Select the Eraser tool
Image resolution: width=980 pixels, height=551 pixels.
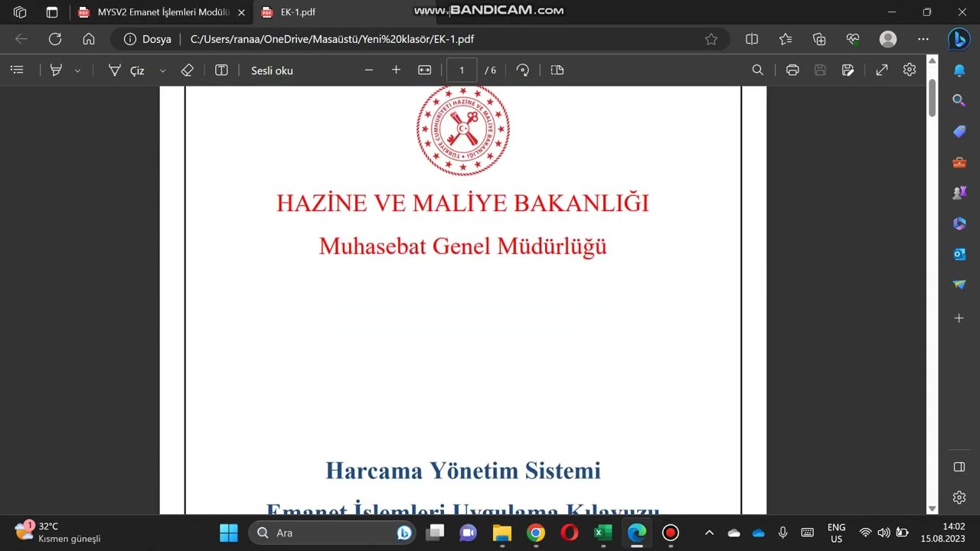[x=188, y=70]
